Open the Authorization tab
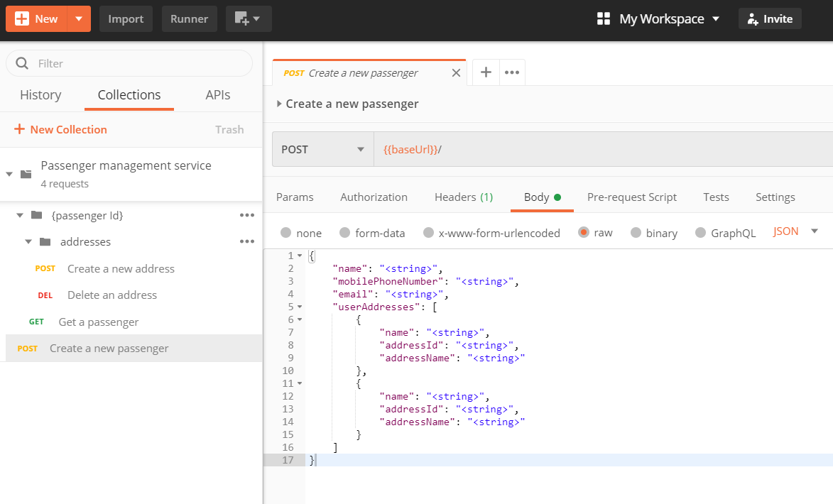This screenshot has width=833, height=504. click(x=374, y=197)
